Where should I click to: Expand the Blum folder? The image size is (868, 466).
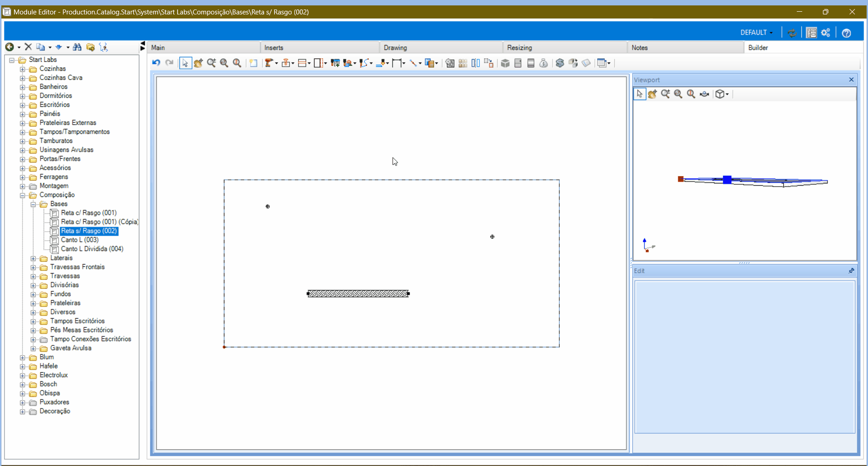[23, 357]
